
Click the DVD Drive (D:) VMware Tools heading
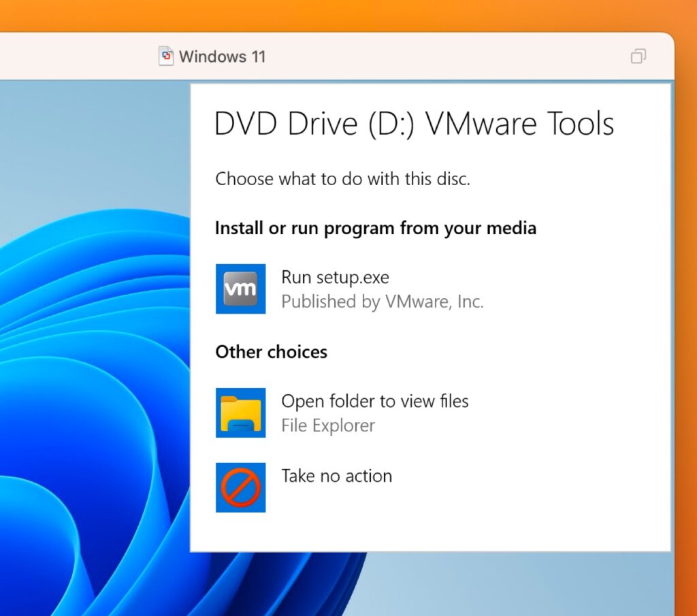click(x=414, y=124)
